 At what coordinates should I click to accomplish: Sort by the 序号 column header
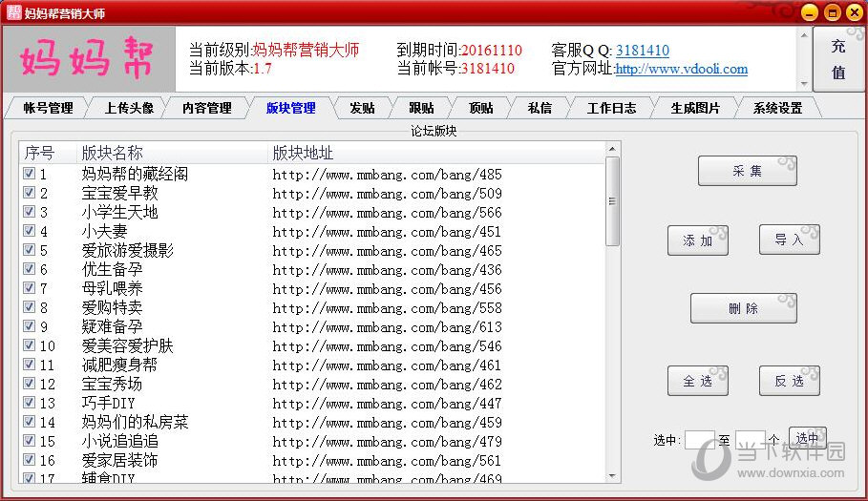[x=48, y=153]
